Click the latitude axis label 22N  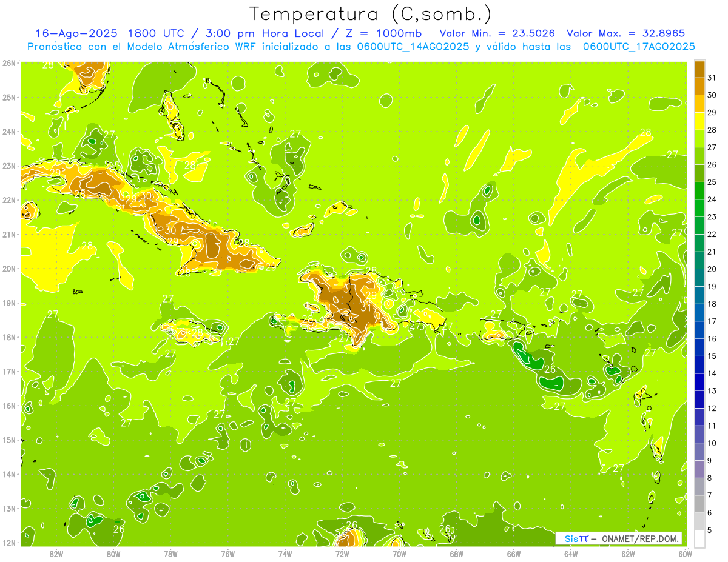point(9,200)
